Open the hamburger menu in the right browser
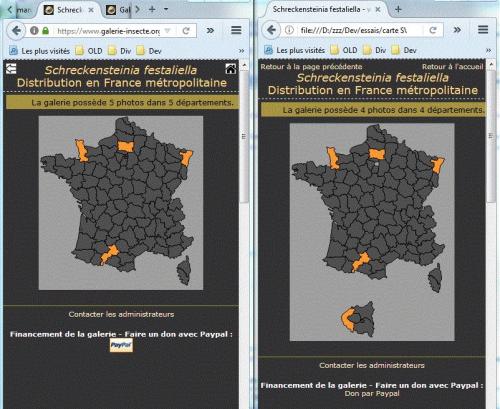 pyautogui.click(x=483, y=30)
